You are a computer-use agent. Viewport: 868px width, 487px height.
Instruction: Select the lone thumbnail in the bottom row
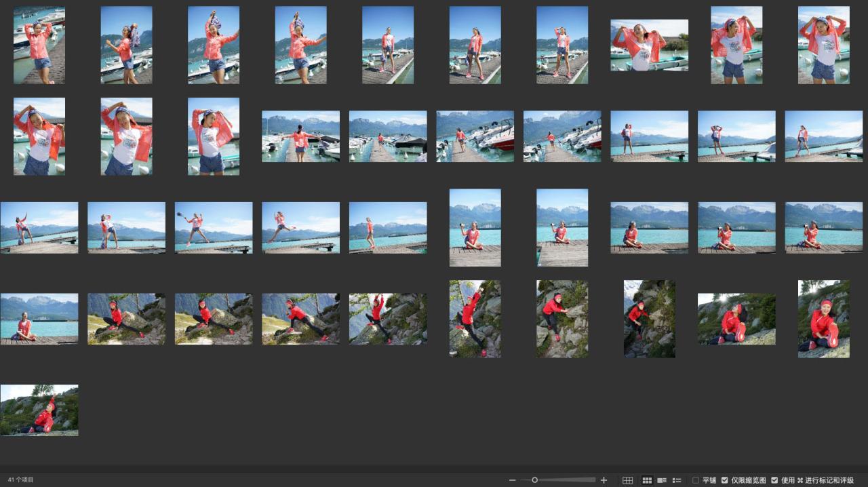point(39,410)
